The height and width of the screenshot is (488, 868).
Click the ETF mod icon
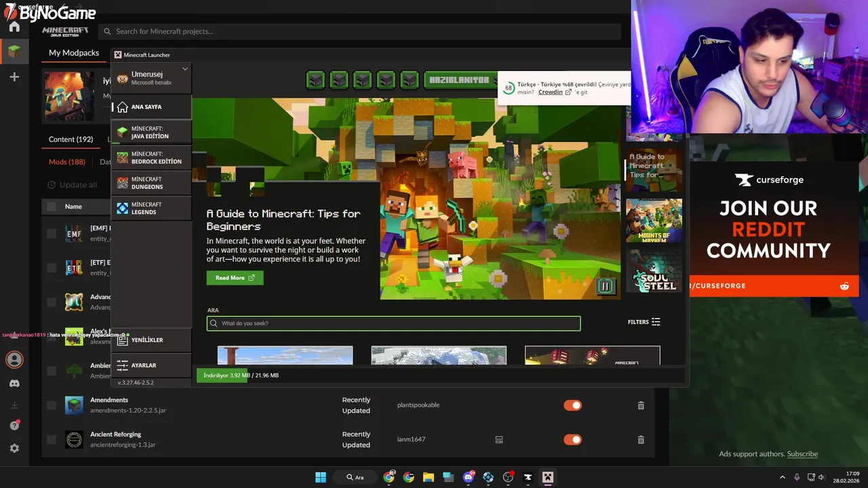74,268
